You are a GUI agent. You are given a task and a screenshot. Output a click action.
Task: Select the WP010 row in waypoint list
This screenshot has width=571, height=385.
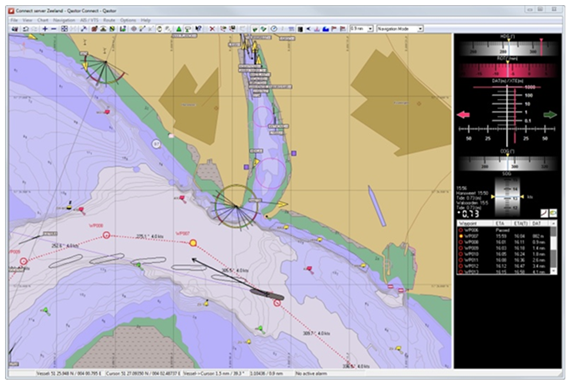pos(504,254)
